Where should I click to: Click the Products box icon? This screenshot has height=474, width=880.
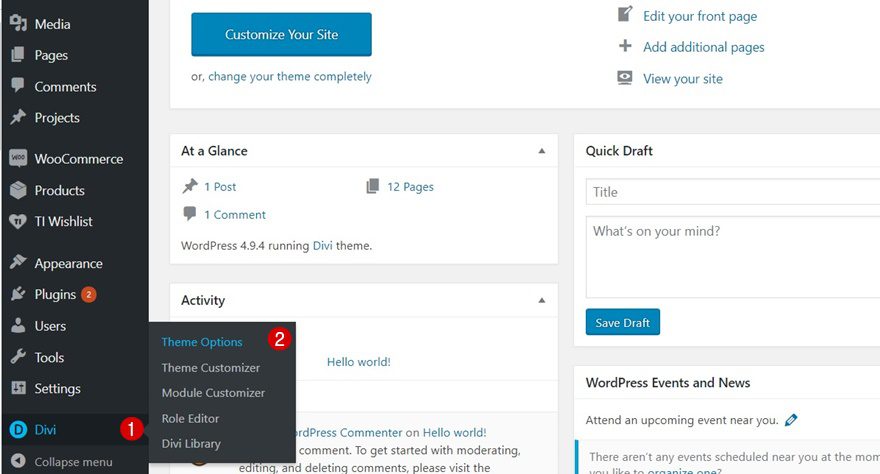point(17,190)
